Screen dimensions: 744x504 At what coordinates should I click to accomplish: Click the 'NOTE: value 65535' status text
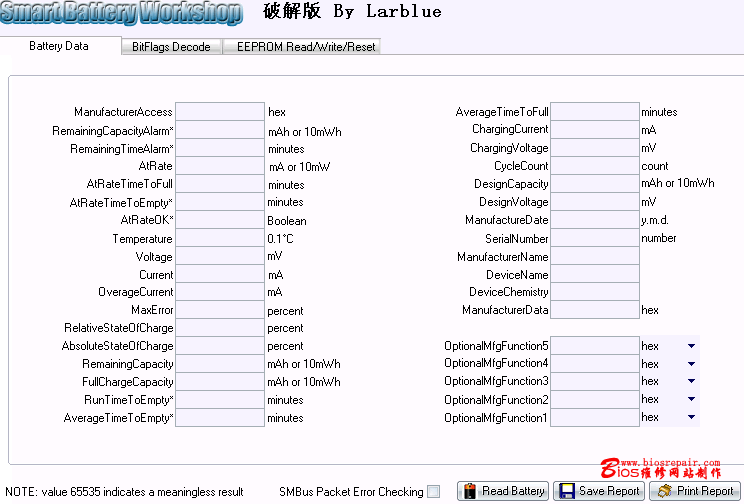click(124, 492)
